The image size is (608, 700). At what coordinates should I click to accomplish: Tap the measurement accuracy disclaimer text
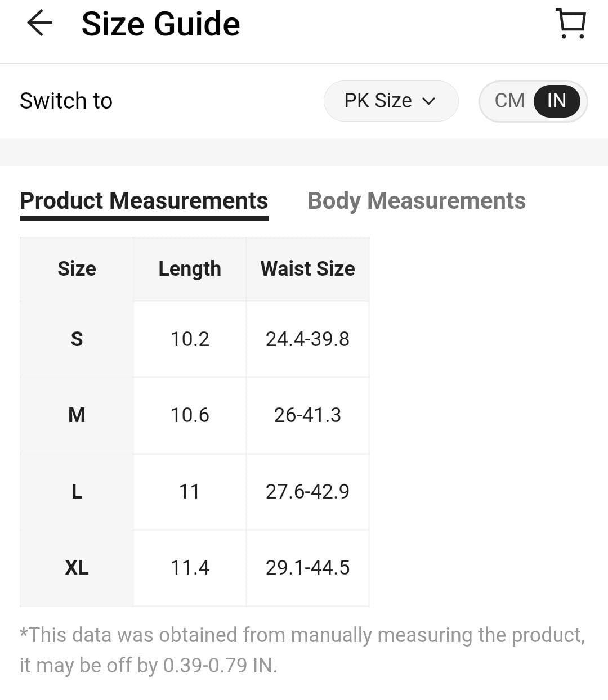click(x=302, y=650)
